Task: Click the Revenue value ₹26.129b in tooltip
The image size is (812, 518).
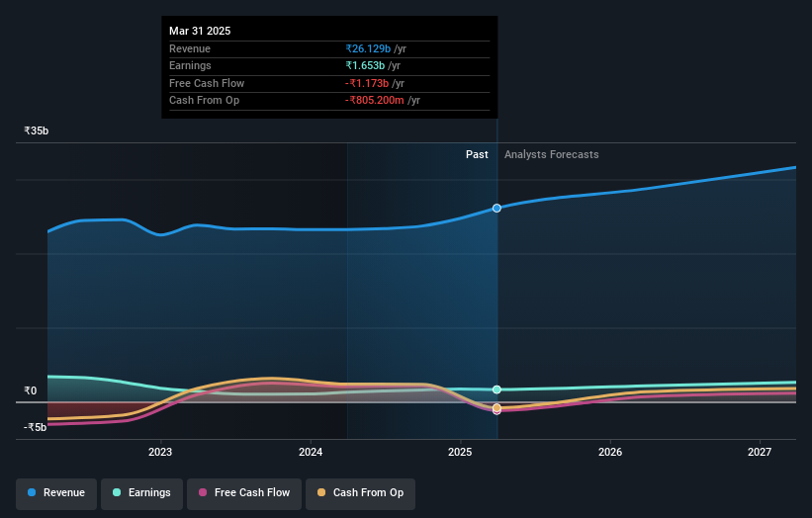Action: point(368,48)
